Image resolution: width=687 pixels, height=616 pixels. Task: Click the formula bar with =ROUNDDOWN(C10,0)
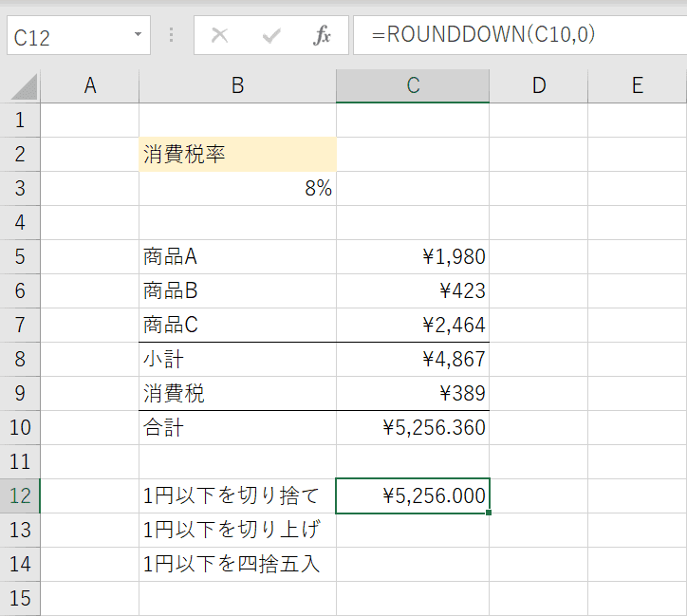tap(520, 35)
